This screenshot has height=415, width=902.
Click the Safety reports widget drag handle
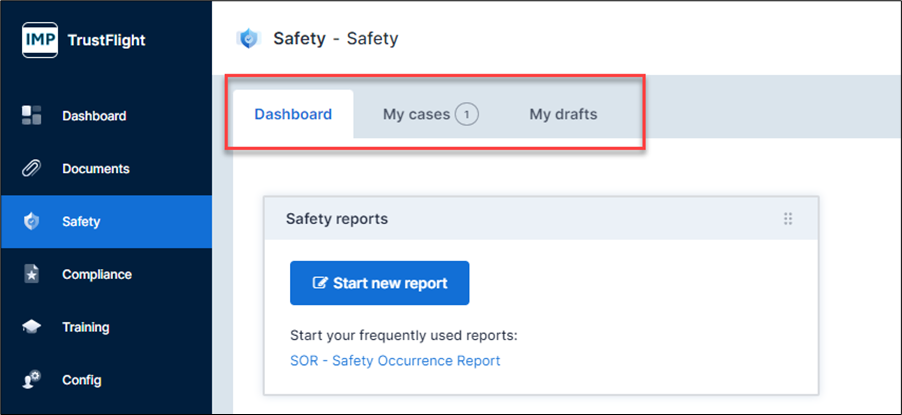788,219
